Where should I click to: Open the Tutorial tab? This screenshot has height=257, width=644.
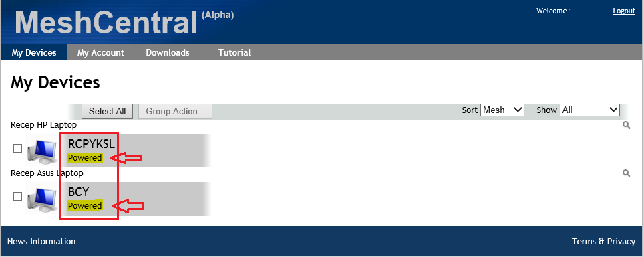(x=234, y=52)
